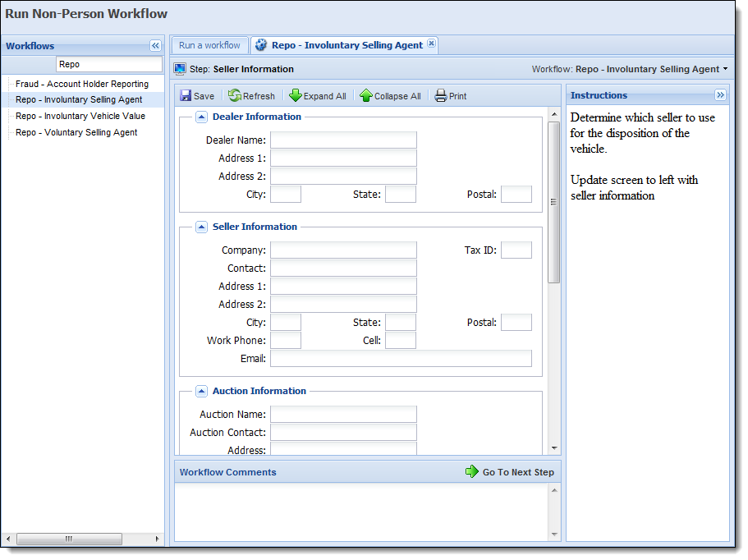
Task: Click the comments scrollbar down arrow
Action: pos(554,535)
